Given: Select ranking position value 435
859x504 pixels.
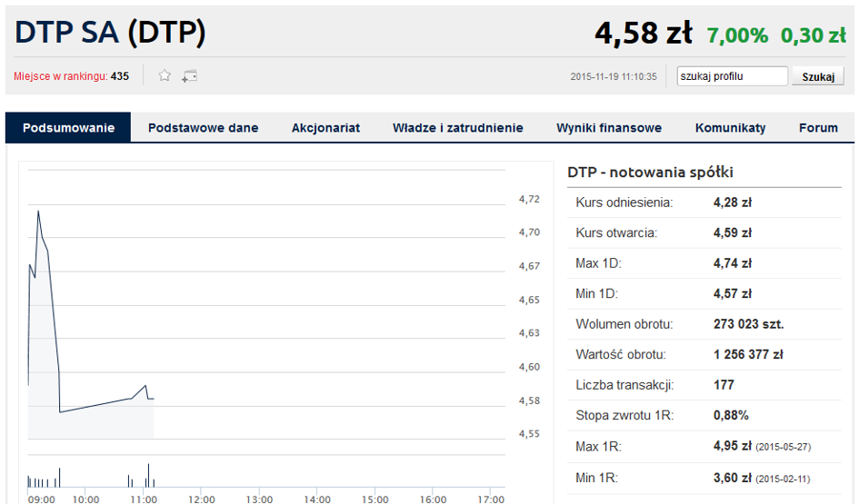Looking at the screenshot, I should click(119, 76).
